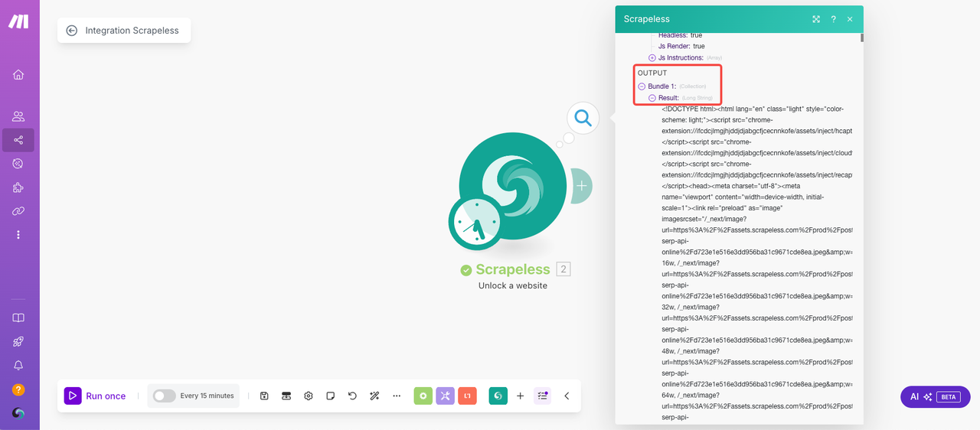Save the scenario with the disk icon
The height and width of the screenshot is (430, 980).
tap(264, 396)
